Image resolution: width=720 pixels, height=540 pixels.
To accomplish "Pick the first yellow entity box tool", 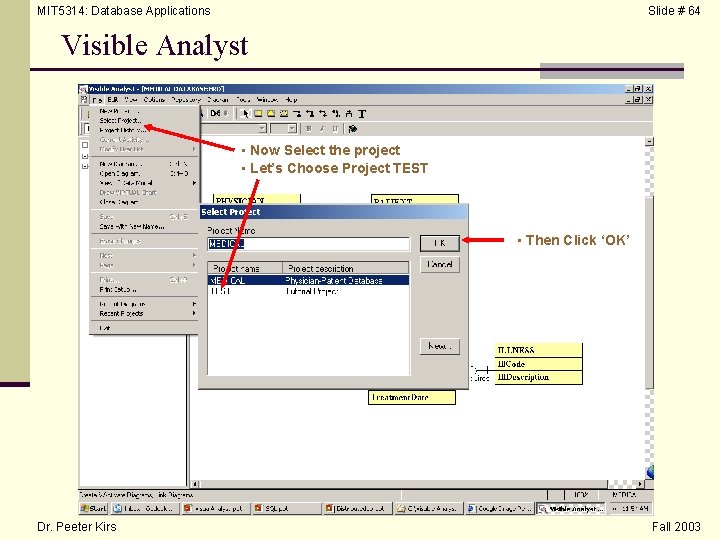I will 258,114.
